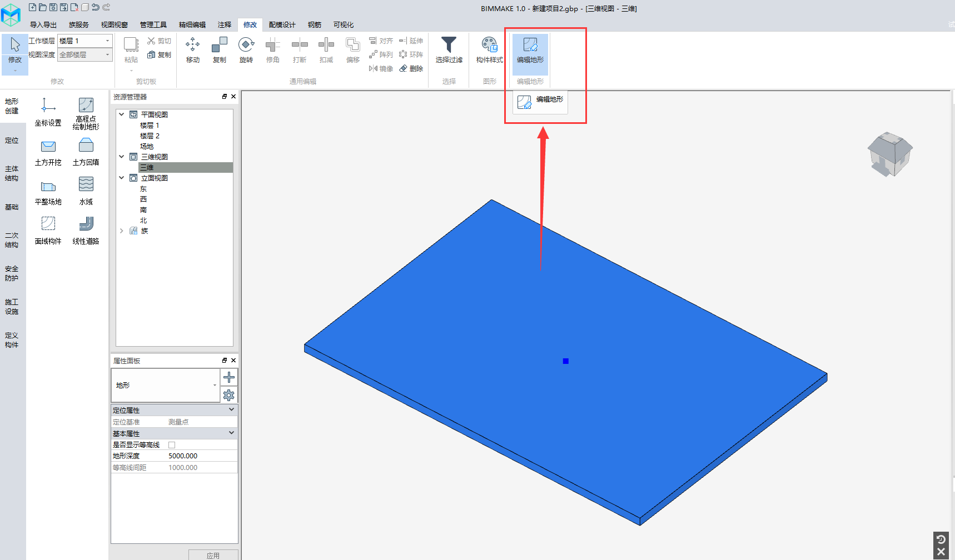The image size is (955, 560).
Task: Open the 选择过滤 filter tool
Action: (x=449, y=50)
